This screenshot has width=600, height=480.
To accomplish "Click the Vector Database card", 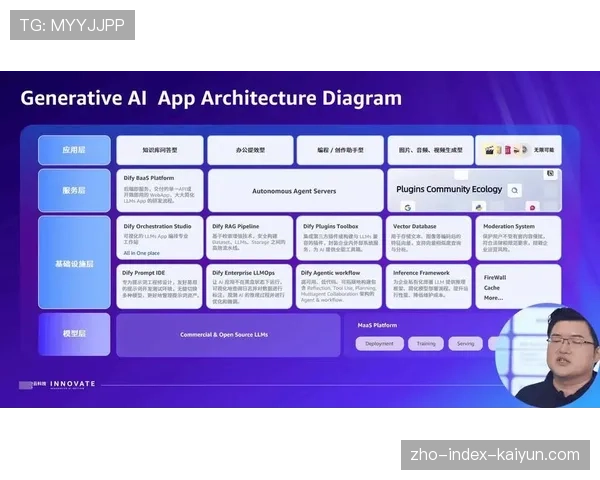I will tap(428, 238).
